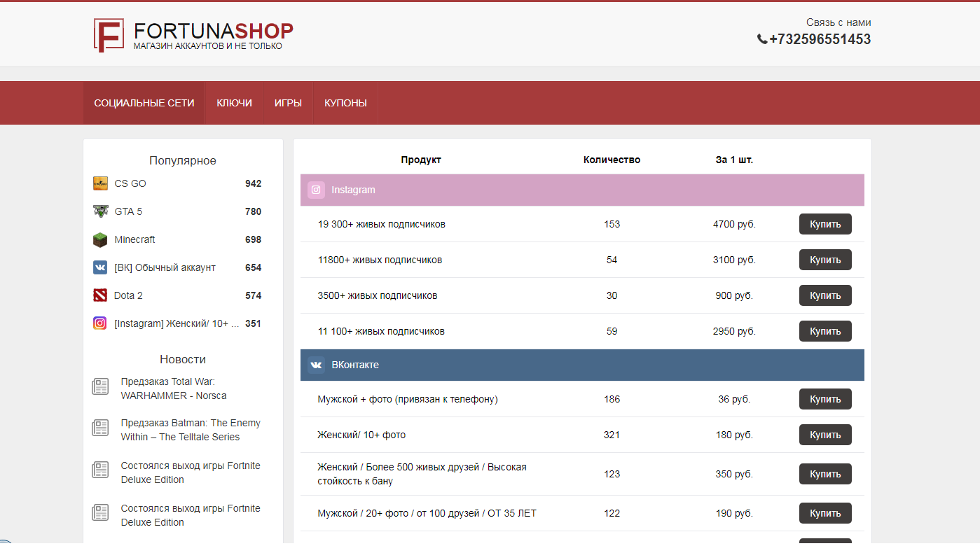This screenshot has height=546, width=980.
Task: Open [Instagram] Женский/ 10+ popular link
Action: pos(177,323)
